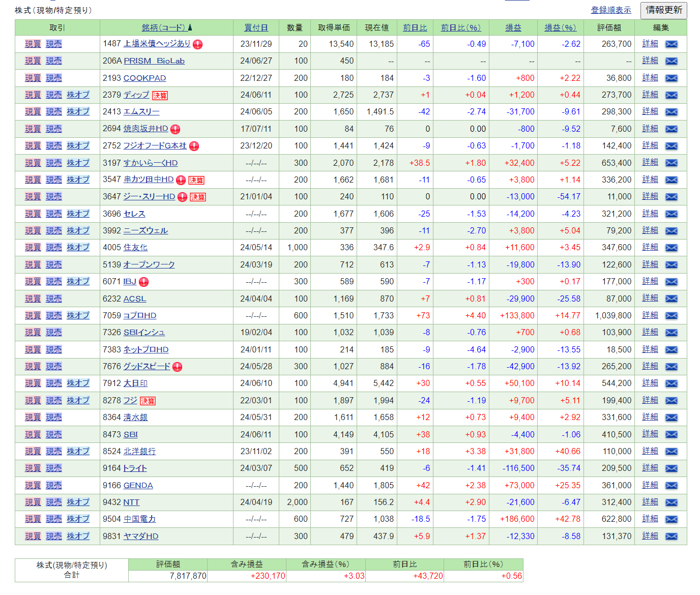
Task: Click the envelope icon in the コプロHD row
Action: click(671, 316)
